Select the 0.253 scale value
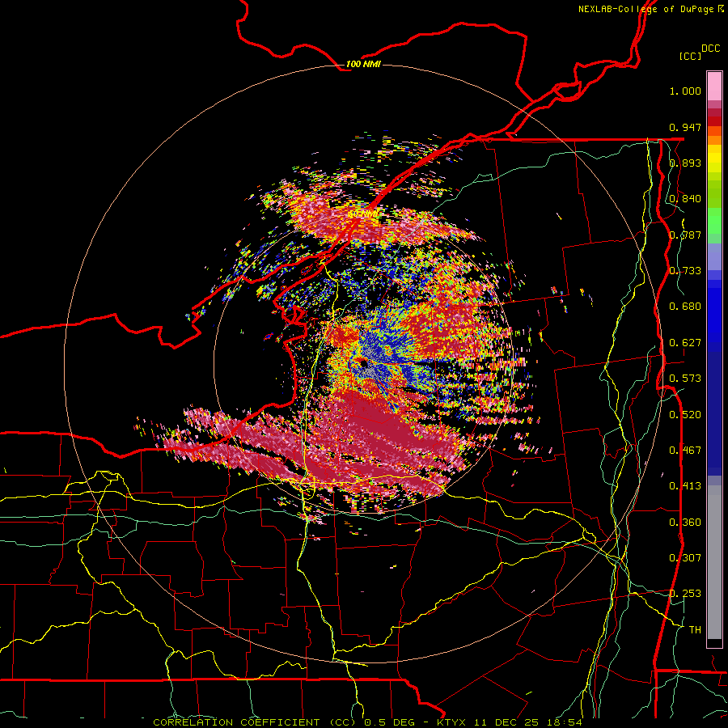 click(685, 594)
